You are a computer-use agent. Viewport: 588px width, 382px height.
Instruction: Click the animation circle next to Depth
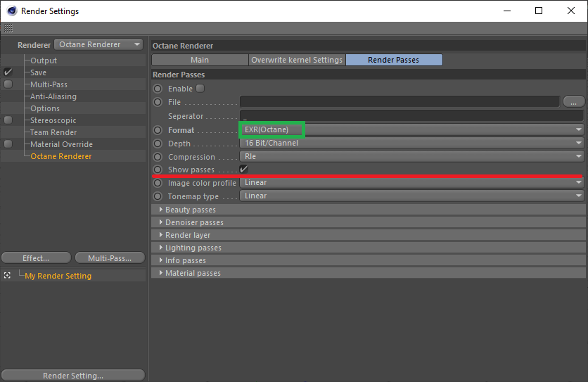pos(158,144)
